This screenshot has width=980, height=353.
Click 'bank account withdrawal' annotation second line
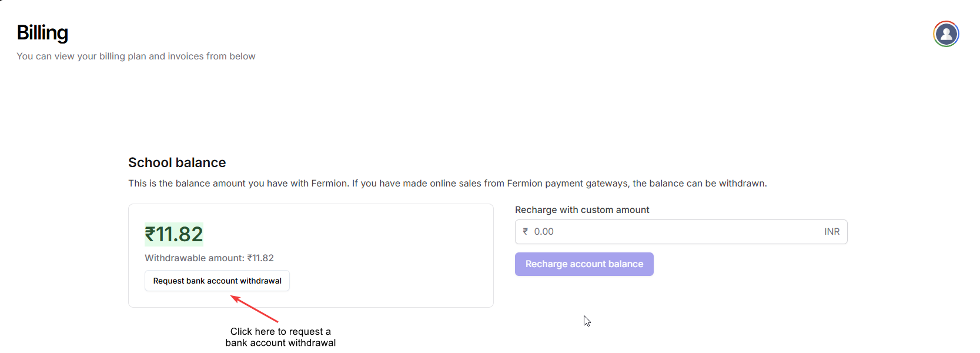pyautogui.click(x=280, y=343)
